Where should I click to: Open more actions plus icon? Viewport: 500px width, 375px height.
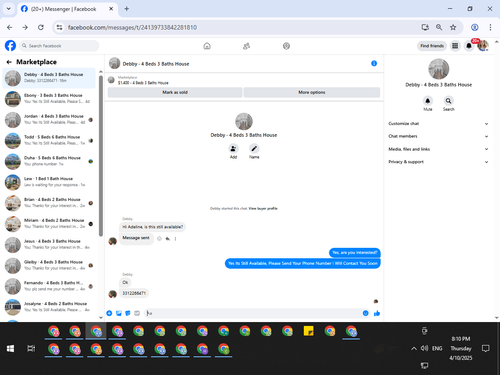click(x=109, y=313)
